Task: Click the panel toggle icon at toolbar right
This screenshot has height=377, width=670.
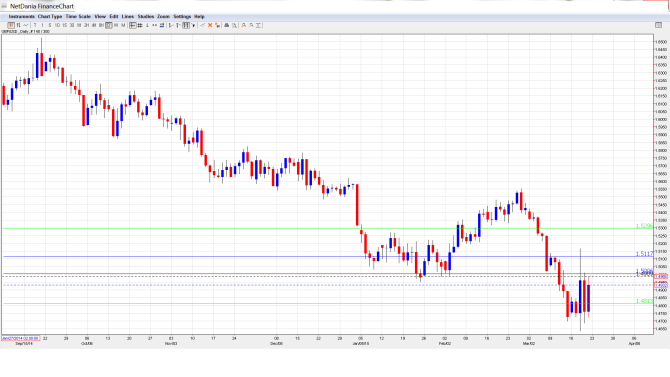Action: coord(658,25)
